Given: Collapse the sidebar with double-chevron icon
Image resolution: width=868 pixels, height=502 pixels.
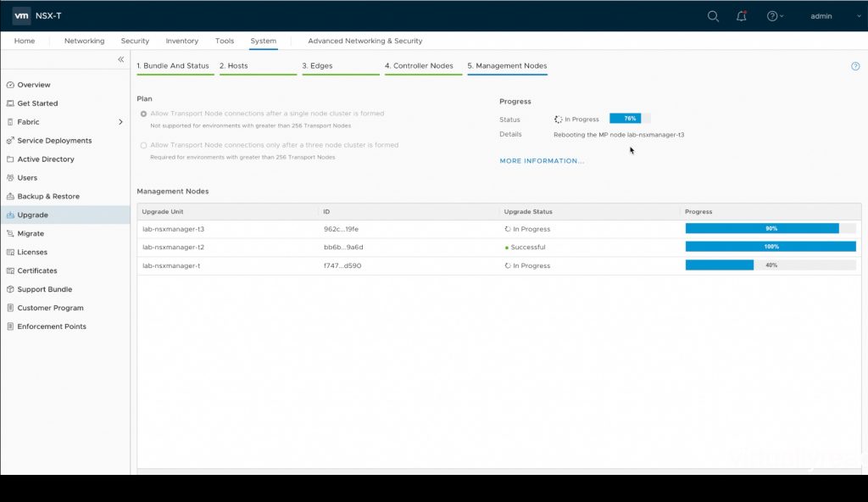Looking at the screenshot, I should tap(120, 59).
